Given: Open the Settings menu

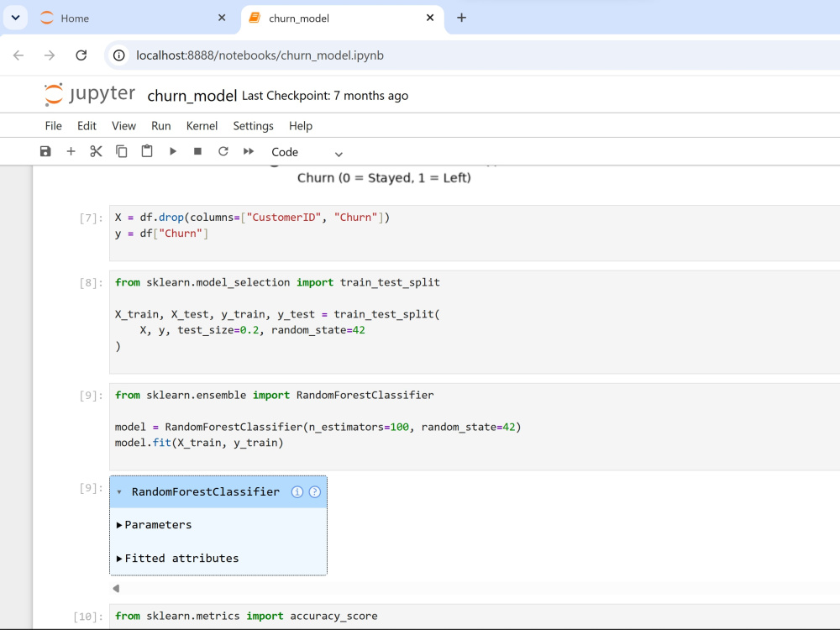Looking at the screenshot, I should tap(253, 126).
